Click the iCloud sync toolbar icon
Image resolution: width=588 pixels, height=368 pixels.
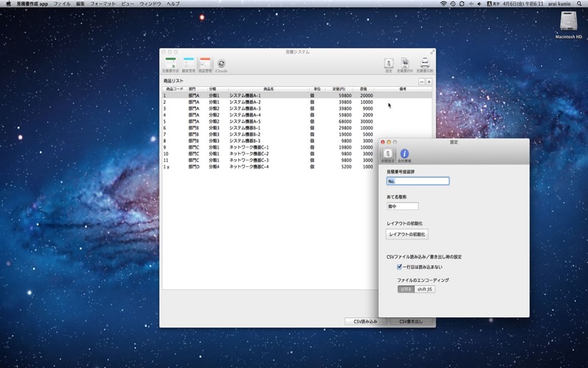pyautogui.click(x=221, y=65)
